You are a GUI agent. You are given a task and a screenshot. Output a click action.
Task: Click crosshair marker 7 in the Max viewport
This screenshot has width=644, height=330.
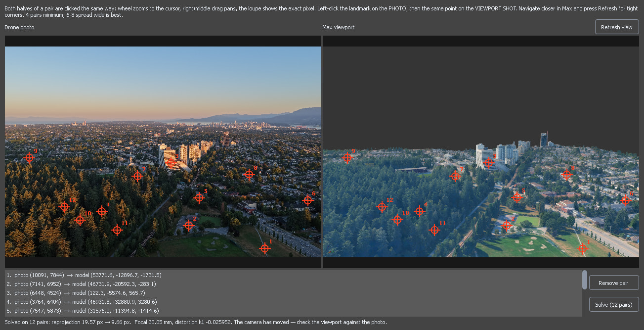455,176
